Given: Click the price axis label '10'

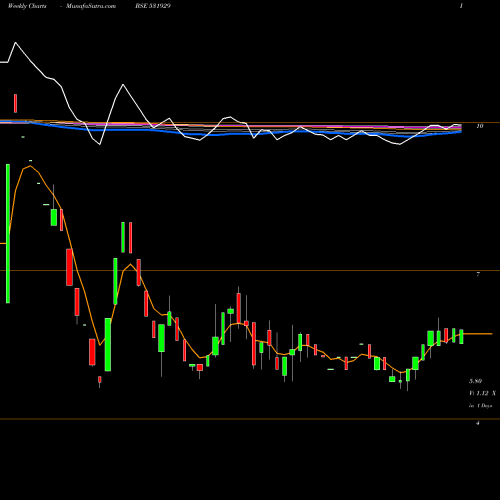Looking at the screenshot, I should click(480, 126).
